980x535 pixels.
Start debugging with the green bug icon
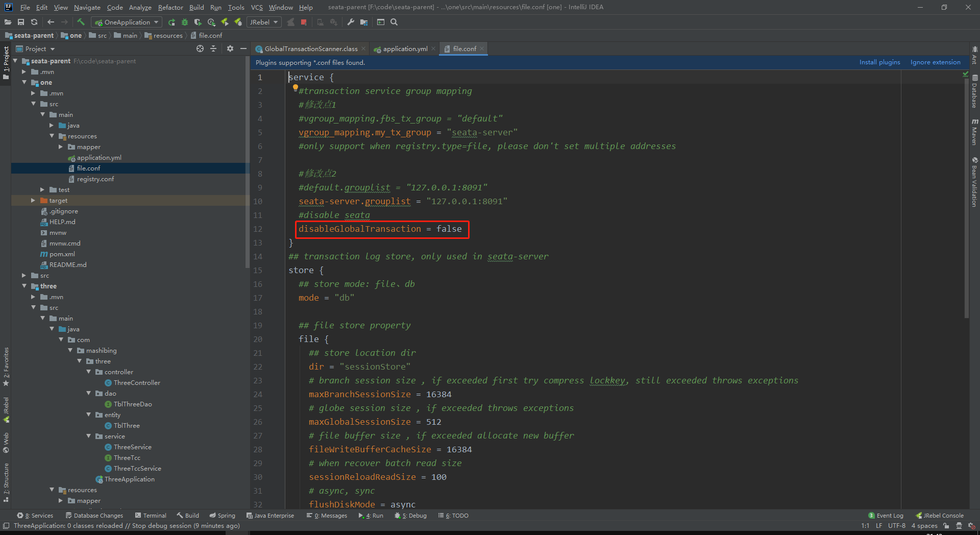[x=185, y=22]
